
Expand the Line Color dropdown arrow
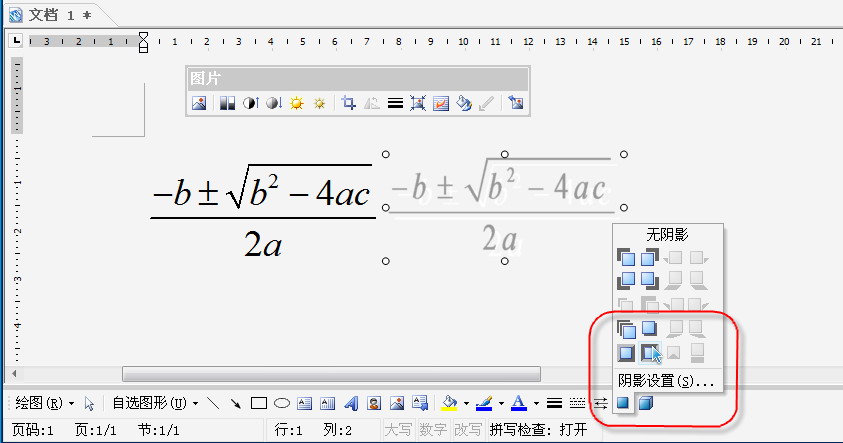(501, 403)
